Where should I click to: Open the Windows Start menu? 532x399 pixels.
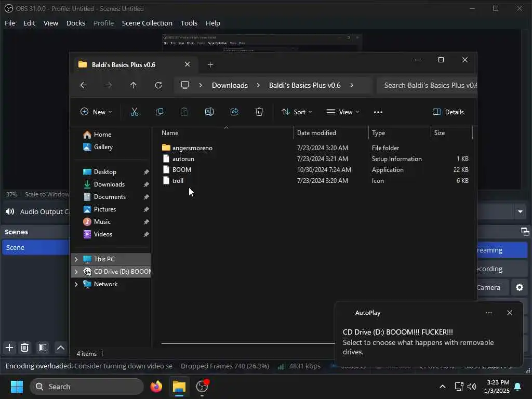tap(17, 387)
